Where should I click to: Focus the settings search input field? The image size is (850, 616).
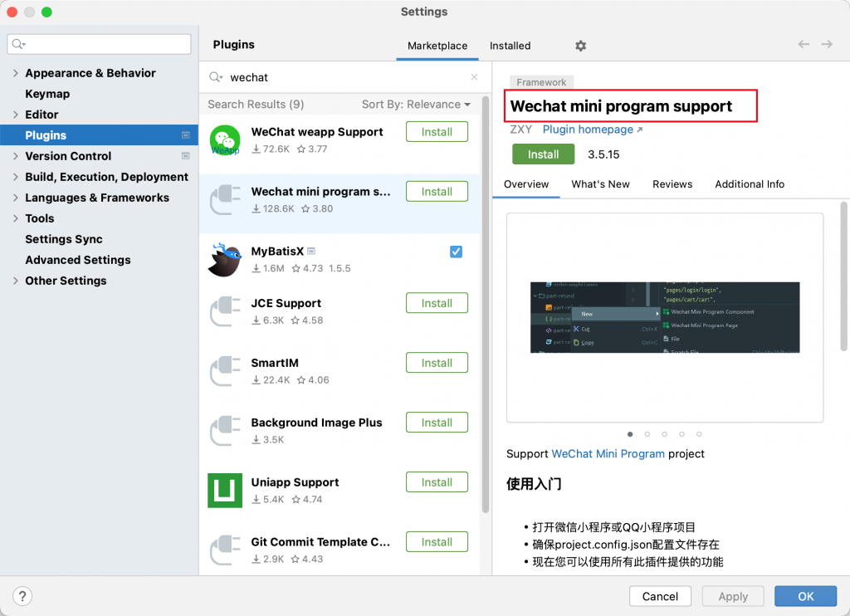[100, 44]
